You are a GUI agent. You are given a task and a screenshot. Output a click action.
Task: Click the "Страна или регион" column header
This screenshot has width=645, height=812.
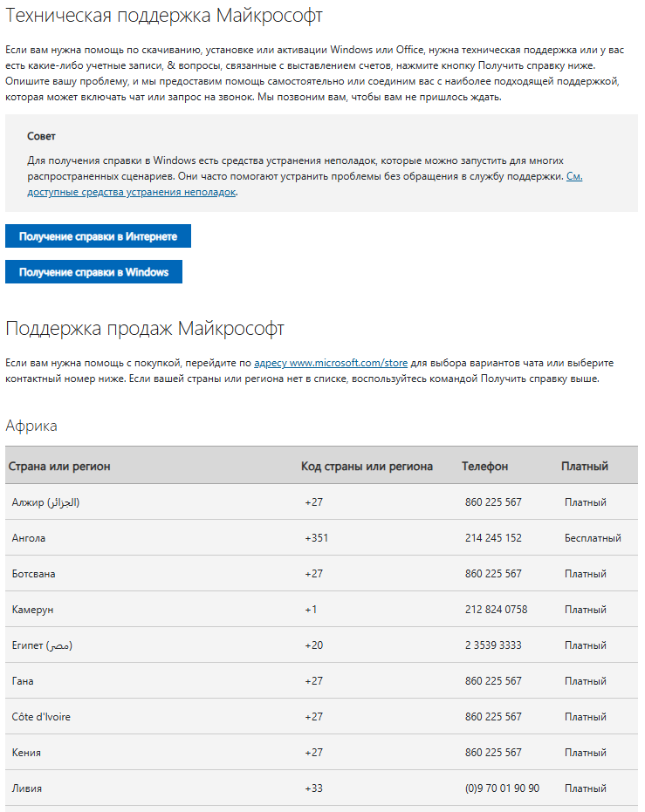pos(59,466)
